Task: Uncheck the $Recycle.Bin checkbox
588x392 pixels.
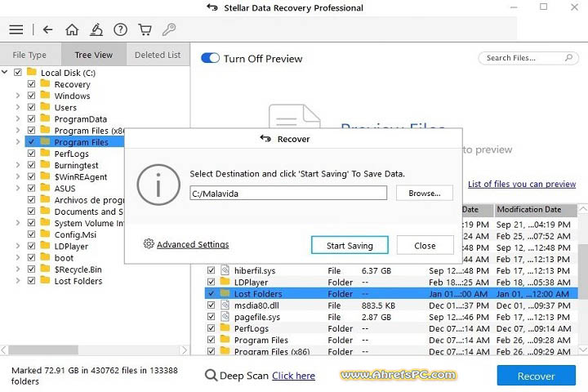Action: pyautogui.click(x=32, y=269)
